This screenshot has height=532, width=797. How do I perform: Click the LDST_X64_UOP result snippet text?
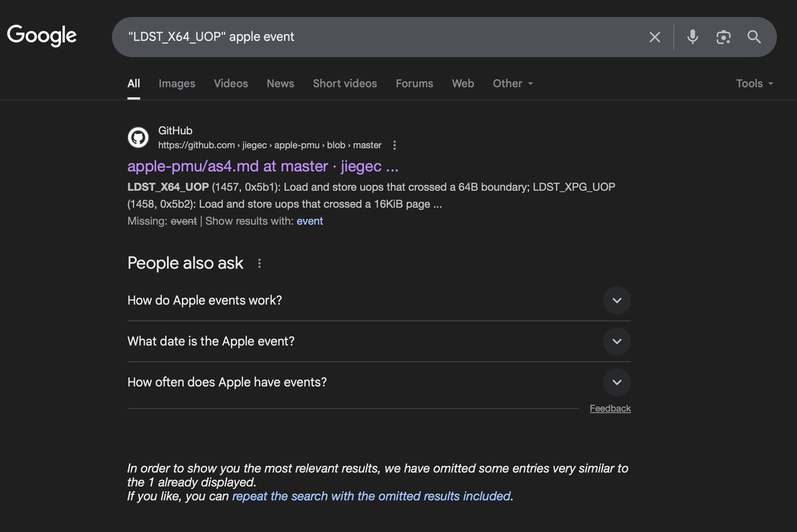pos(371,195)
